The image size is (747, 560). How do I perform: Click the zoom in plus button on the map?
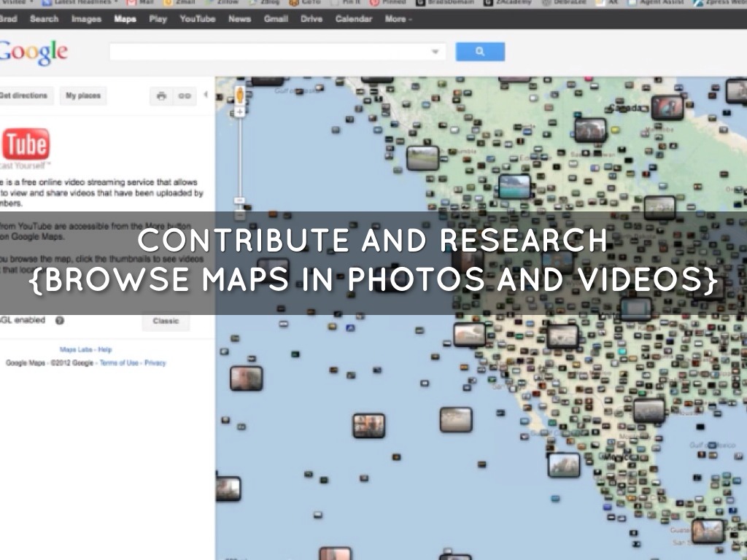point(239,112)
